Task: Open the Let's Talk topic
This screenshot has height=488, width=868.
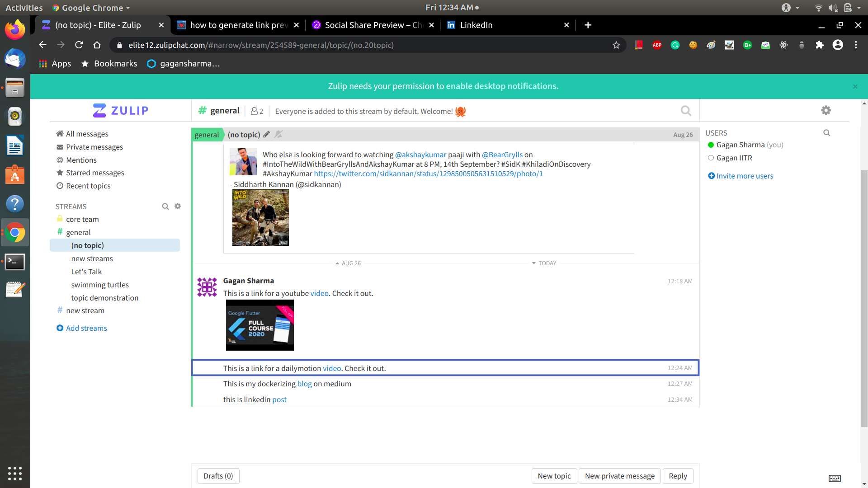Action: (86, 272)
